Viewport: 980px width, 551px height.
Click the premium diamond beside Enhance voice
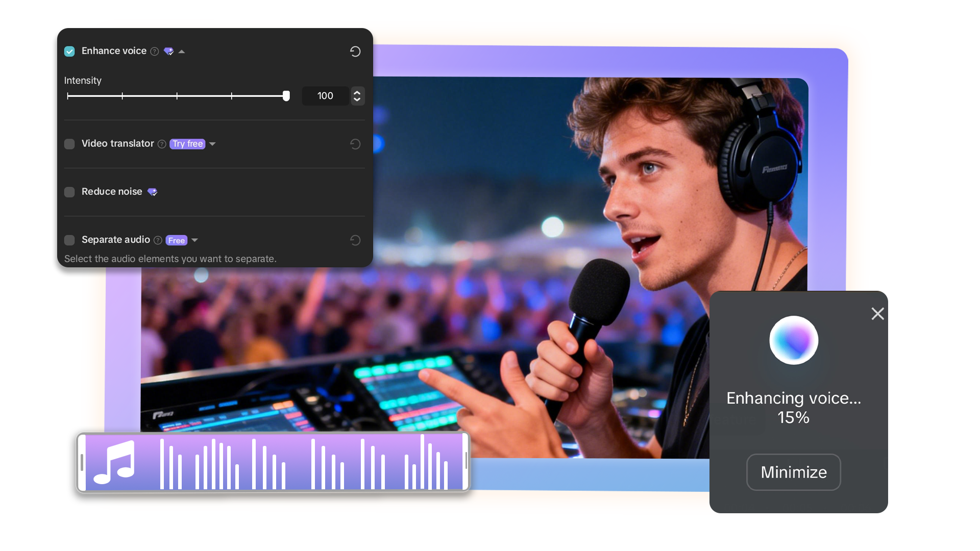click(x=169, y=51)
